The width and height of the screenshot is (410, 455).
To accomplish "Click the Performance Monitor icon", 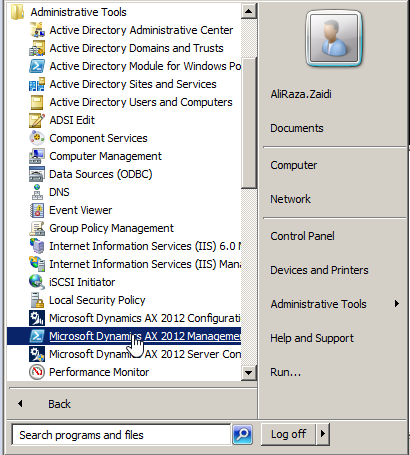I will click(x=37, y=372).
